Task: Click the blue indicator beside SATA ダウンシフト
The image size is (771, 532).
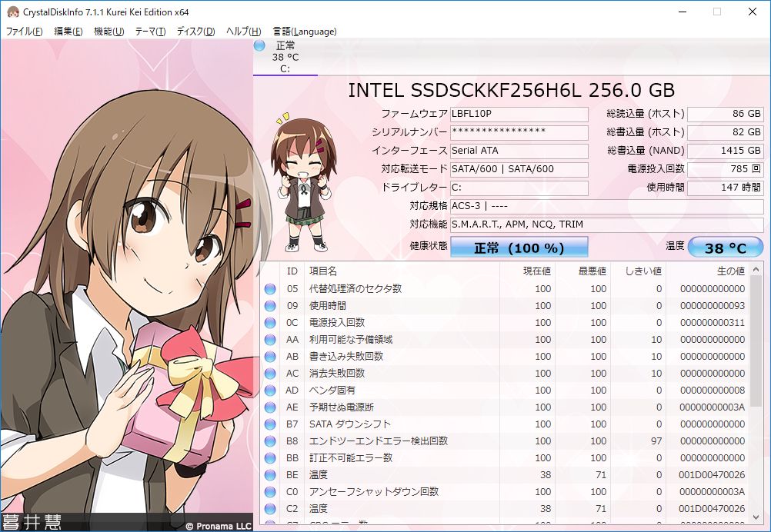Action: click(269, 424)
